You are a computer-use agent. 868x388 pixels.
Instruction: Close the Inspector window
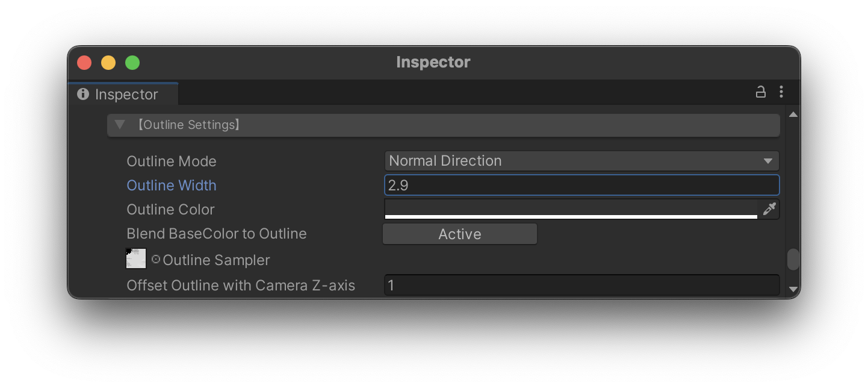click(x=84, y=63)
